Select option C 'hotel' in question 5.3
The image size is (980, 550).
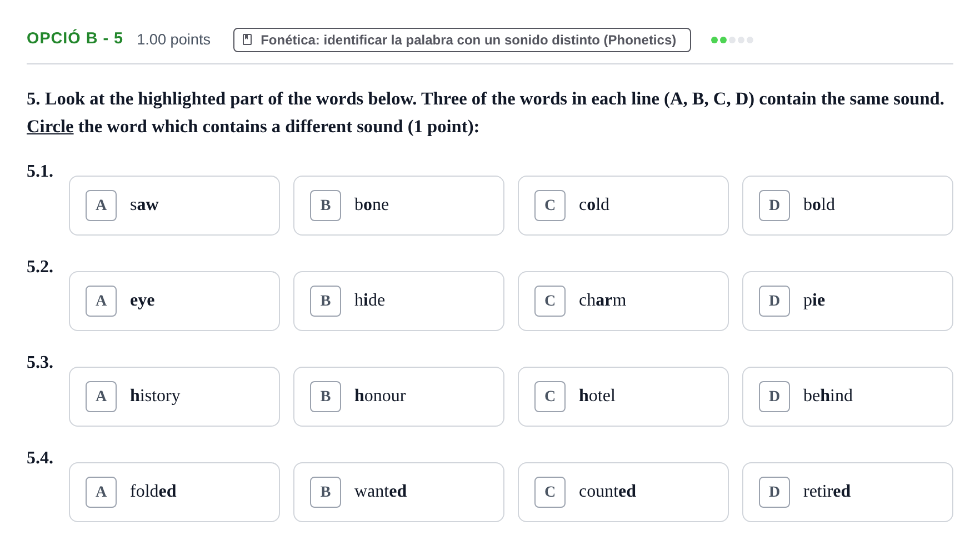623,397
